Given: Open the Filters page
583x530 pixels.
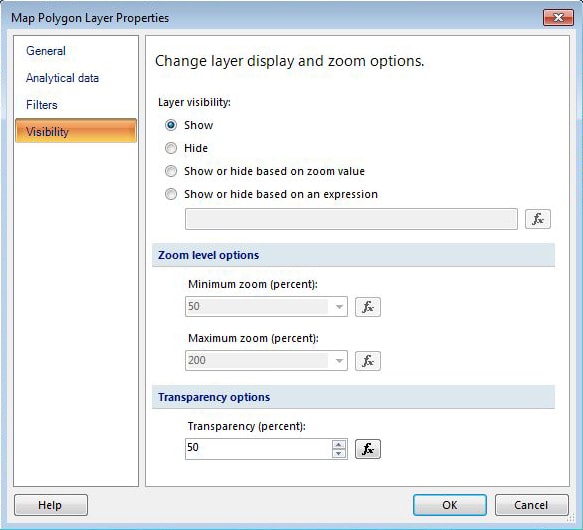Looking at the screenshot, I should [x=42, y=105].
